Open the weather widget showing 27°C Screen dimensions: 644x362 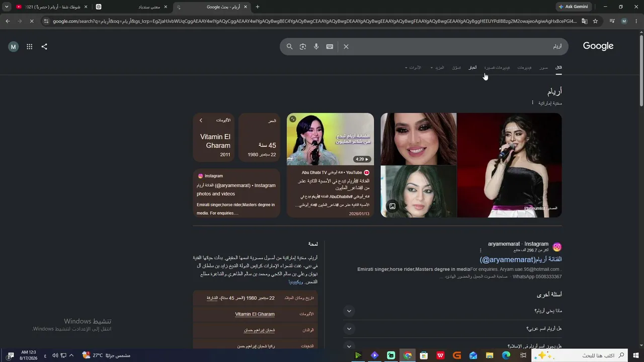tap(107, 355)
